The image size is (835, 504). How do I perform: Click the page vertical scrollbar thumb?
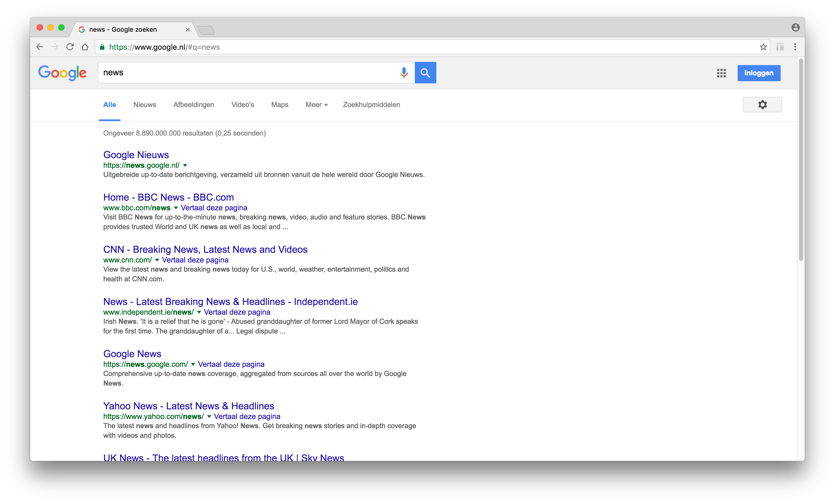801,159
